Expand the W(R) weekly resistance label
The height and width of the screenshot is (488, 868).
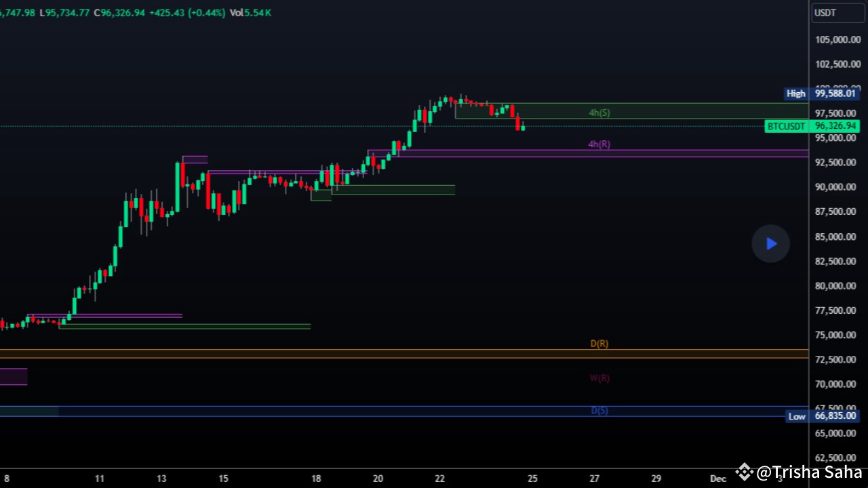click(599, 378)
